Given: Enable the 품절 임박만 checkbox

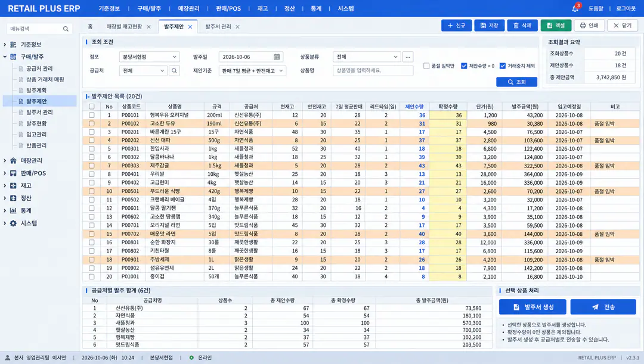Looking at the screenshot, I should click(426, 66).
